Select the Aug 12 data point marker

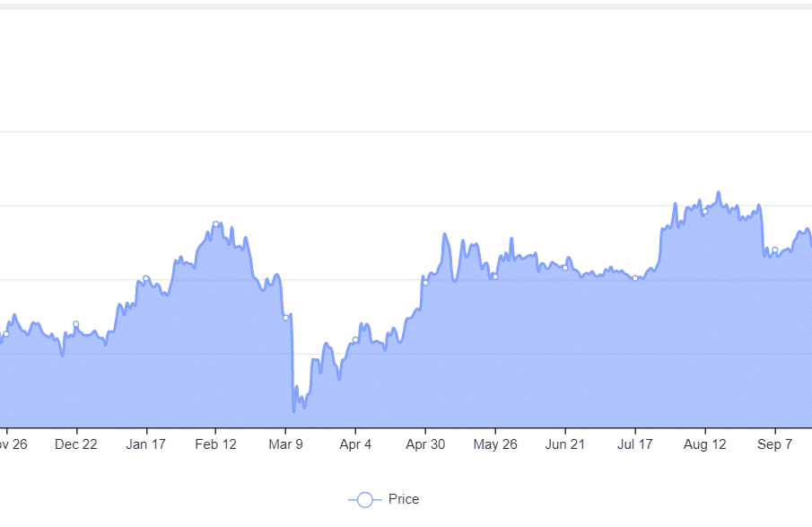coord(705,211)
